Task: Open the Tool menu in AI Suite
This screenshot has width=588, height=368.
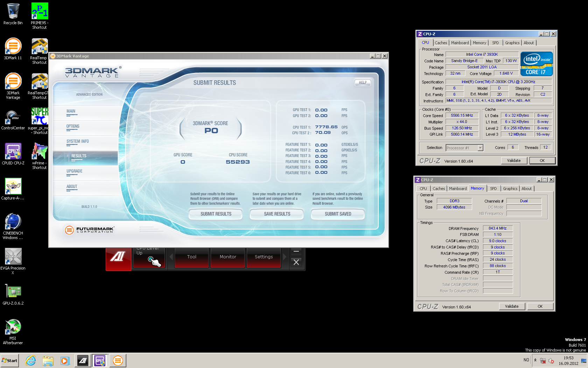Action: [x=191, y=257]
